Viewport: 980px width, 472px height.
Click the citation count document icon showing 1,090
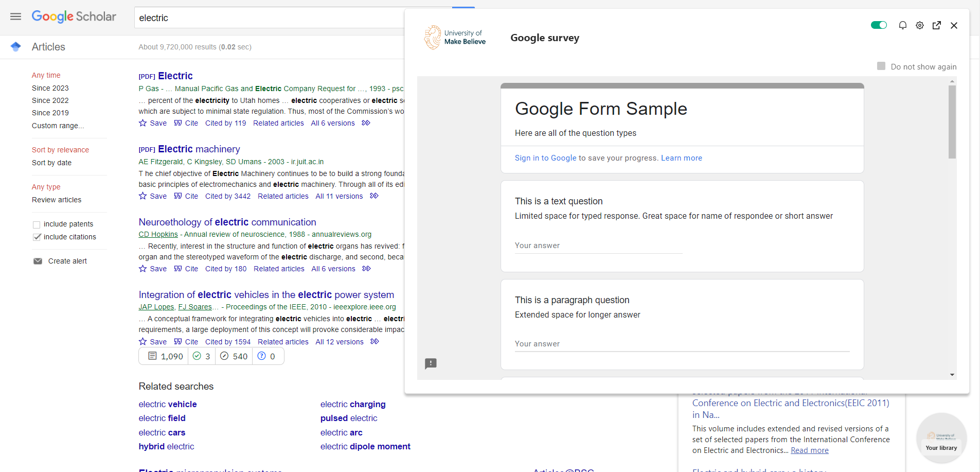coord(152,356)
